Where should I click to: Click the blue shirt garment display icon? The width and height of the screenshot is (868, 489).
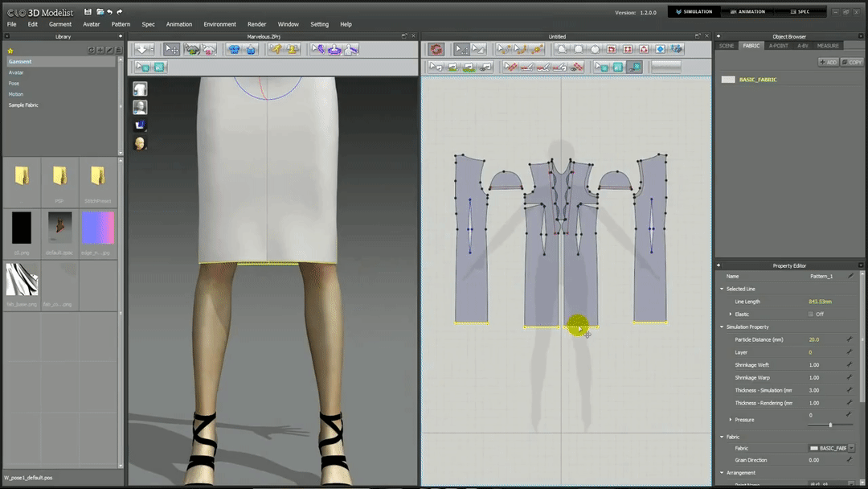point(234,49)
